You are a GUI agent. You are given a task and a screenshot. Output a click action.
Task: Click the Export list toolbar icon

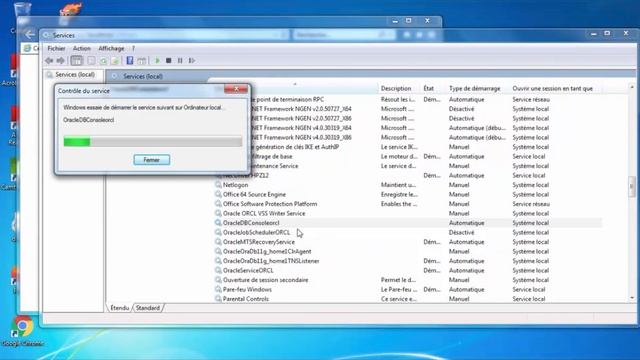pyautogui.click(x=115, y=61)
